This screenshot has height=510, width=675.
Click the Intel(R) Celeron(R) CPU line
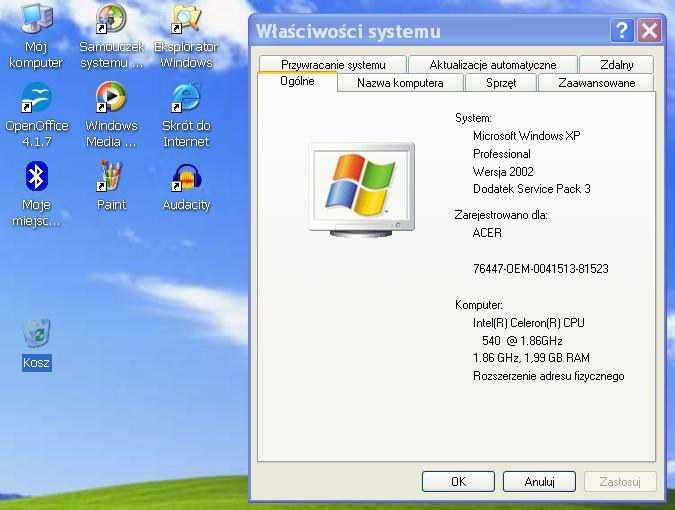tap(529, 323)
